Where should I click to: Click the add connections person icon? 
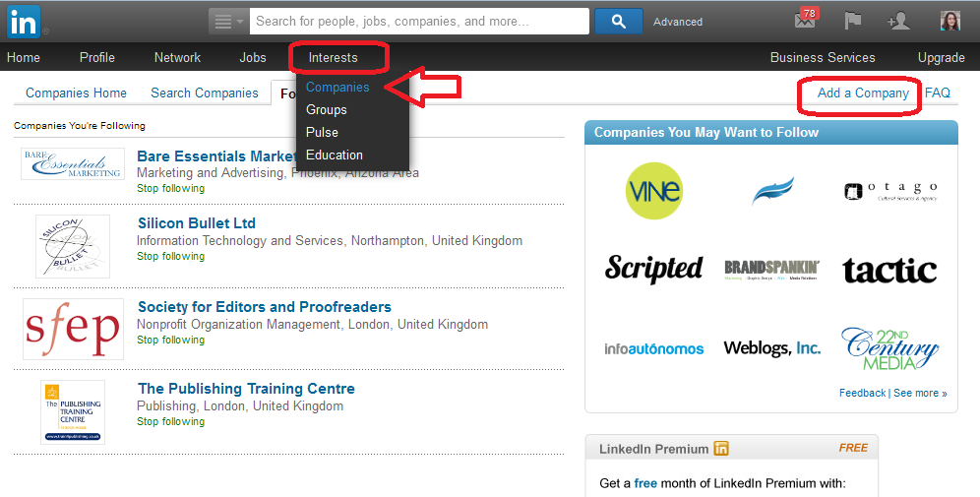pos(897,21)
